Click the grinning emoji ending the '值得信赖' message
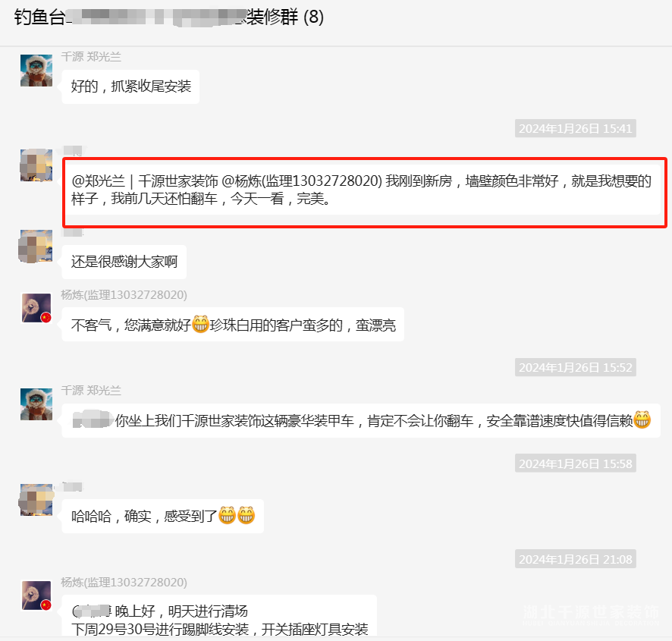This screenshot has width=672, height=641. (x=642, y=419)
